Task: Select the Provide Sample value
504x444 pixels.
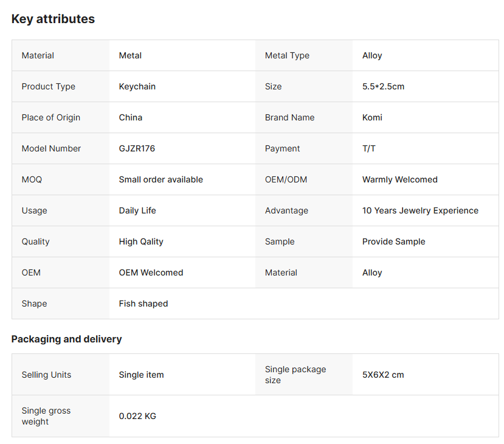Action: coord(393,241)
